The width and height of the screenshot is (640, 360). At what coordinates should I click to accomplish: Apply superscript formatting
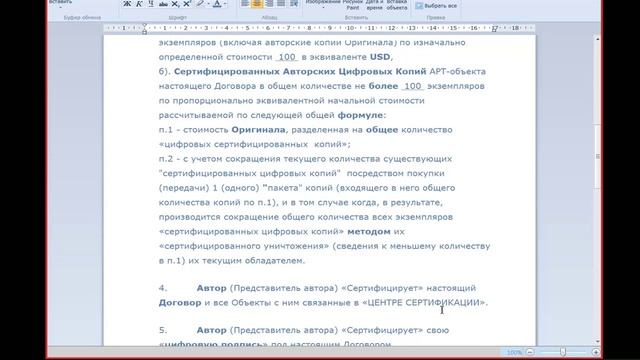(x=187, y=4)
